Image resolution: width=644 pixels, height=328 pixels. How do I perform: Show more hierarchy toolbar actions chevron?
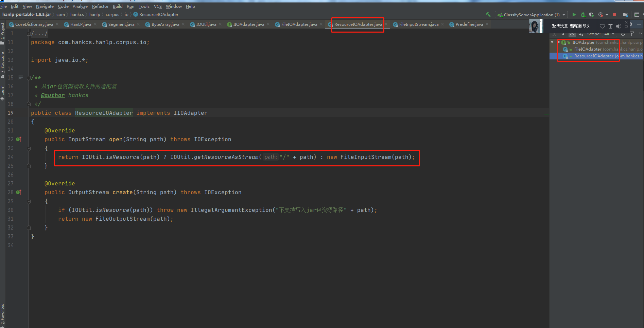640,34
